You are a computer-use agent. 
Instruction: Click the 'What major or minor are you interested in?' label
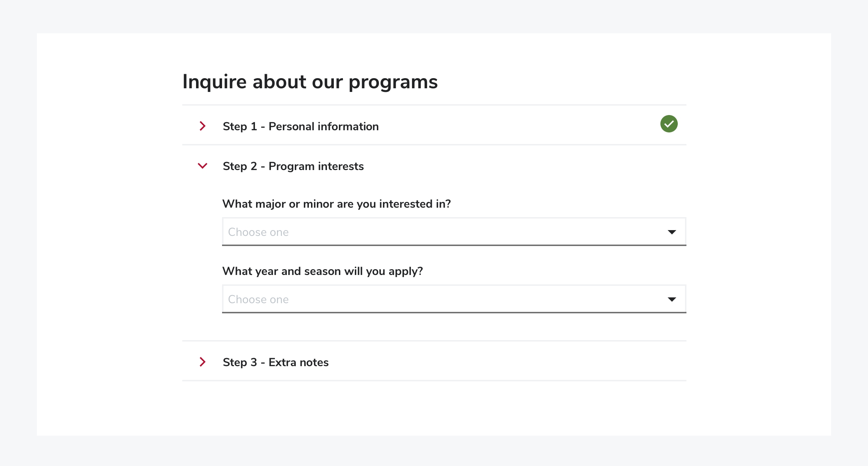(x=336, y=204)
